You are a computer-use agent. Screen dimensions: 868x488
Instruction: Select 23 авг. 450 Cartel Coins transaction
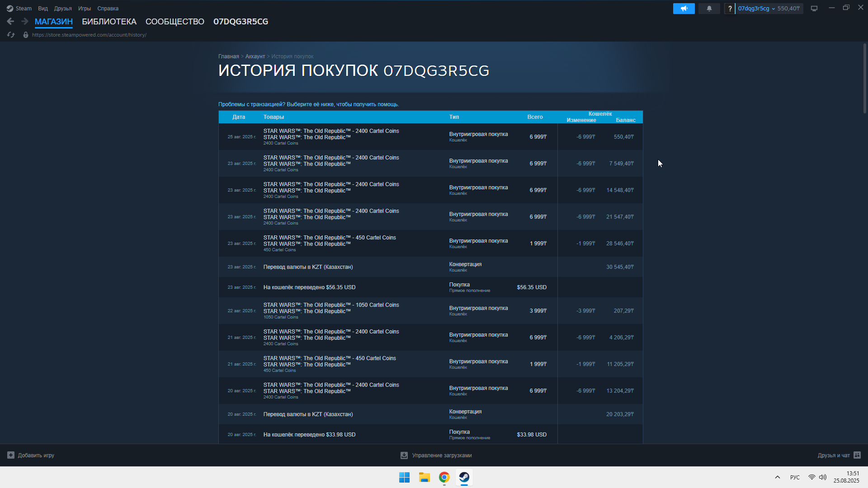[430, 244]
